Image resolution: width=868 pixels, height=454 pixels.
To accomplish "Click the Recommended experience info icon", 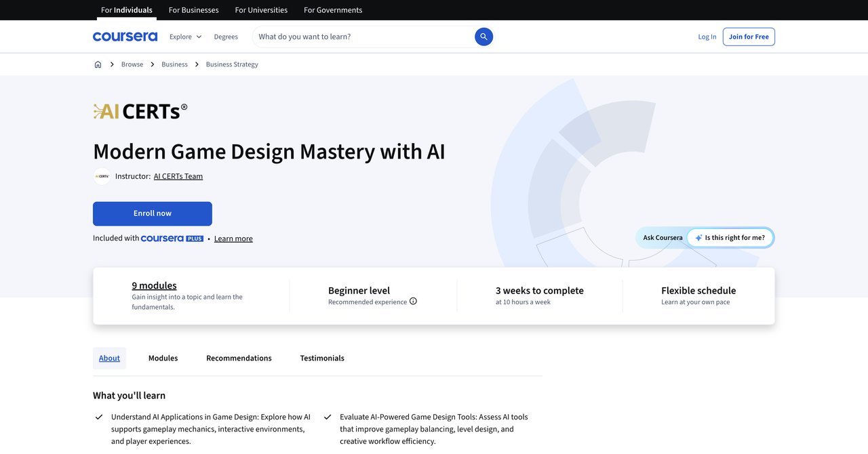I will click(x=413, y=302).
